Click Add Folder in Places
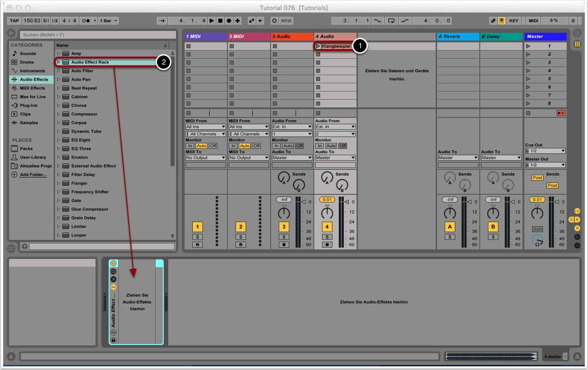588x370 pixels. click(33, 174)
